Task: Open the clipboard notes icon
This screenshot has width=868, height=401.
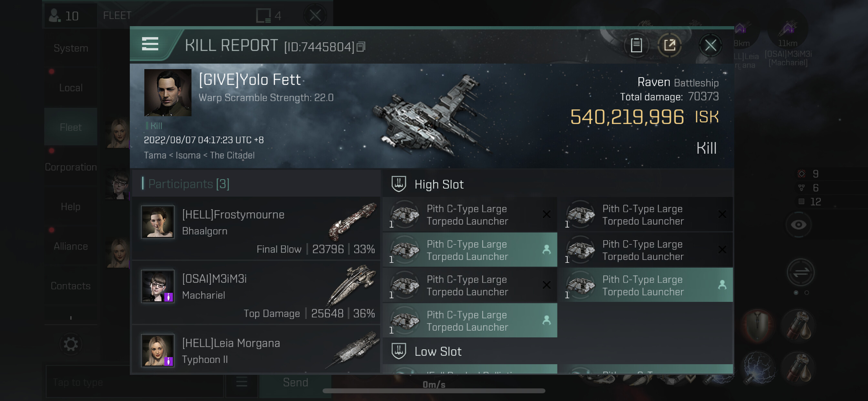Action: click(x=636, y=45)
